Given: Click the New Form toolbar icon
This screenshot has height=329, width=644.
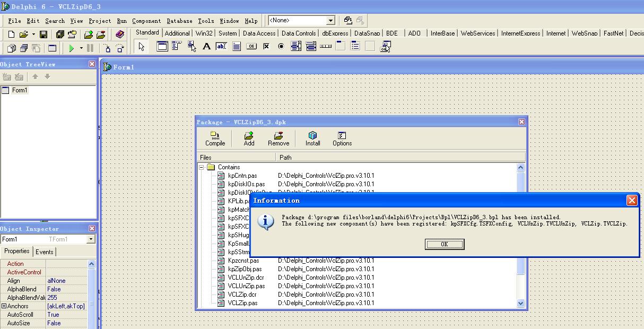Looking at the screenshot, I should (x=52, y=48).
